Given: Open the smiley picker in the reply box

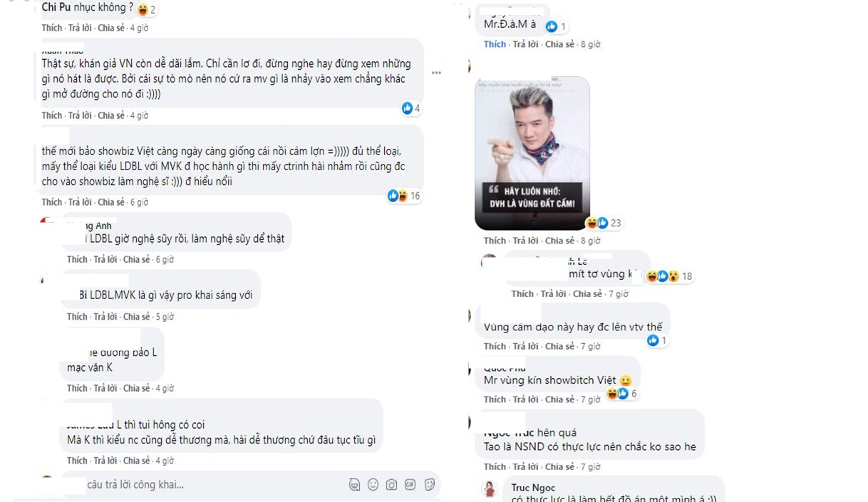Looking at the screenshot, I should point(373,485).
